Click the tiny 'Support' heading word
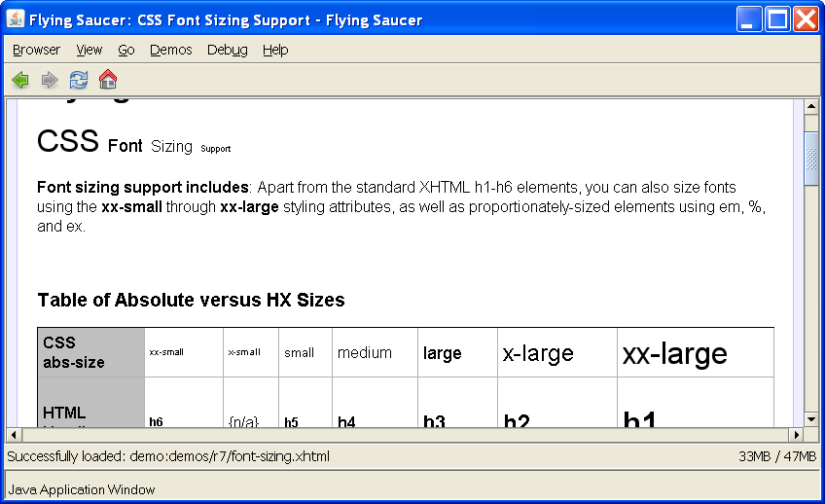This screenshot has width=825, height=504. [216, 149]
